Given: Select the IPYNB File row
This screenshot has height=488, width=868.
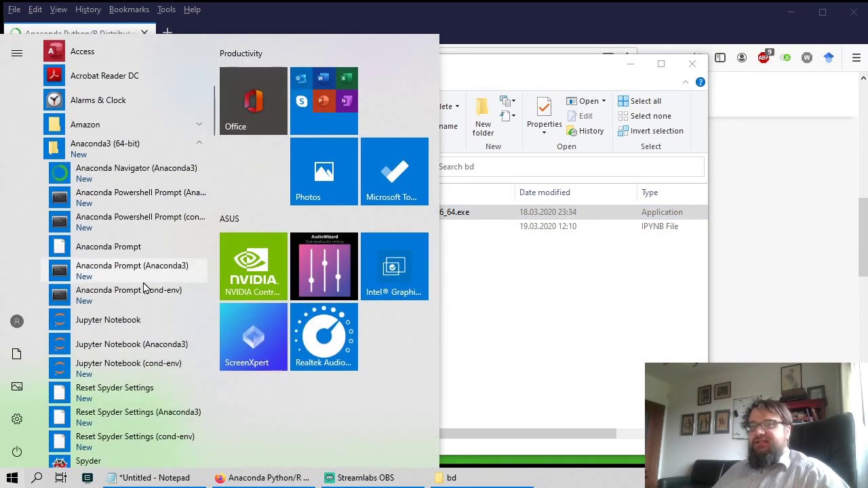Looking at the screenshot, I should point(573,226).
